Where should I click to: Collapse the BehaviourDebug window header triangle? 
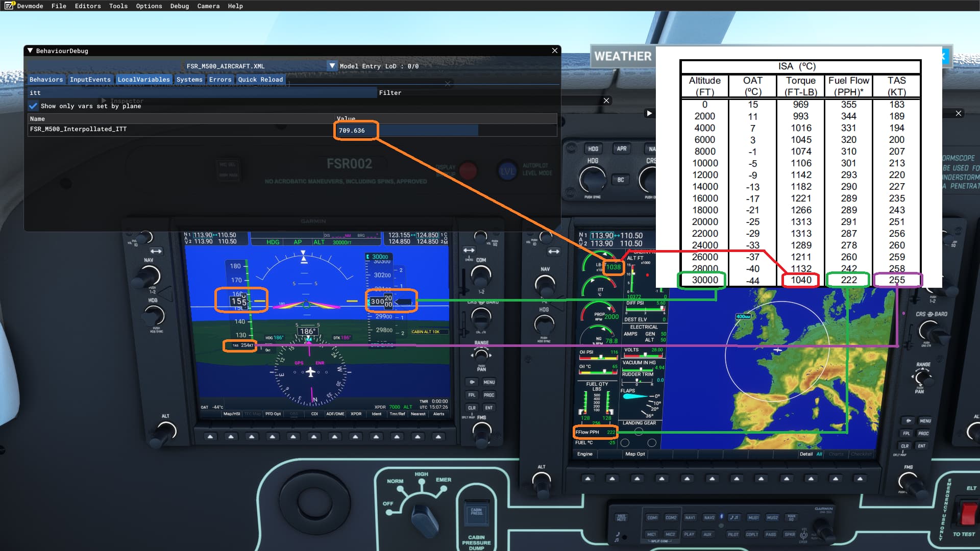(x=30, y=51)
